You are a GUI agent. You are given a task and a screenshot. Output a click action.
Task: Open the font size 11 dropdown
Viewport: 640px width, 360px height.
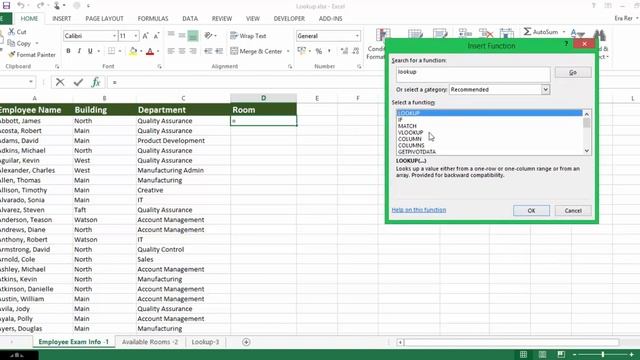pos(136,36)
